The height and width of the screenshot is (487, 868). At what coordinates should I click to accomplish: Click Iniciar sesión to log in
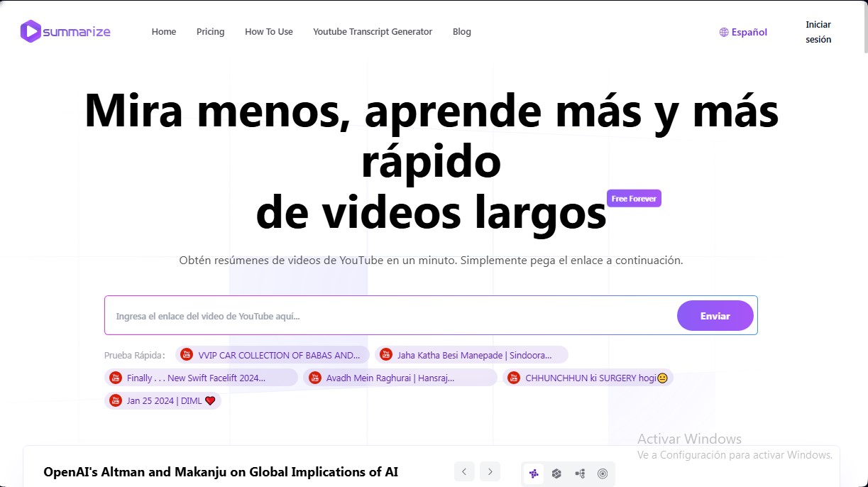(x=818, y=32)
